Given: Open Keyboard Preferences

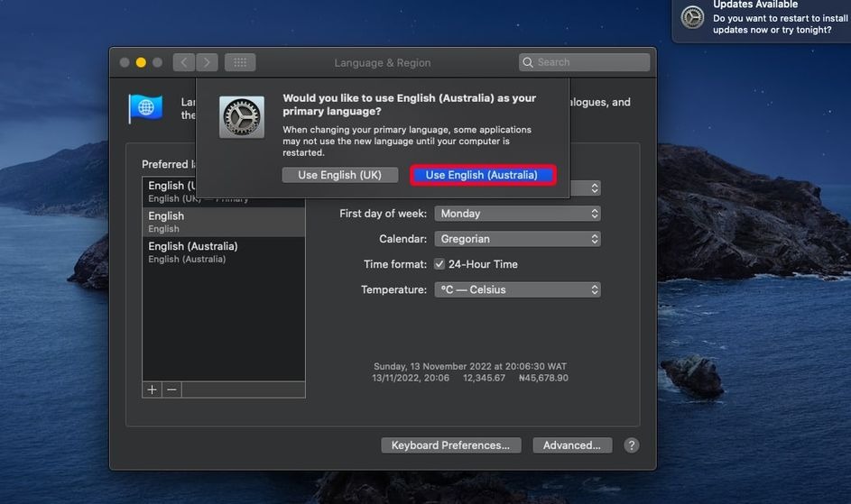Looking at the screenshot, I should (x=450, y=445).
